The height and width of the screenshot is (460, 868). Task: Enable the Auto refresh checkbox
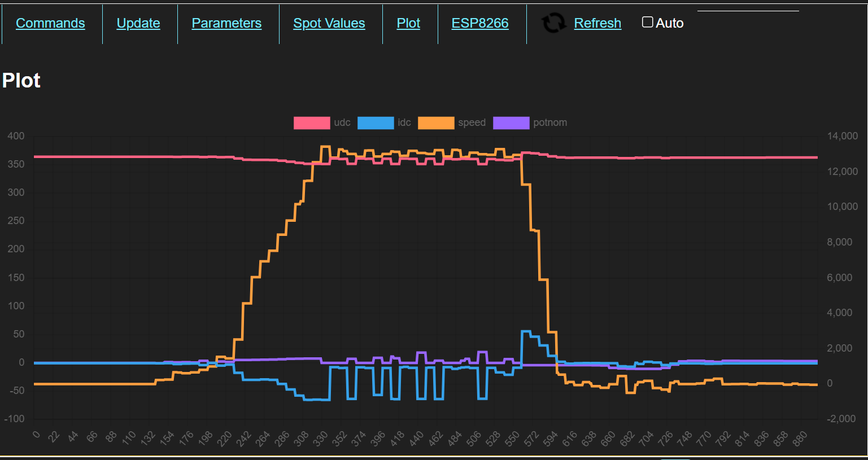[648, 23]
